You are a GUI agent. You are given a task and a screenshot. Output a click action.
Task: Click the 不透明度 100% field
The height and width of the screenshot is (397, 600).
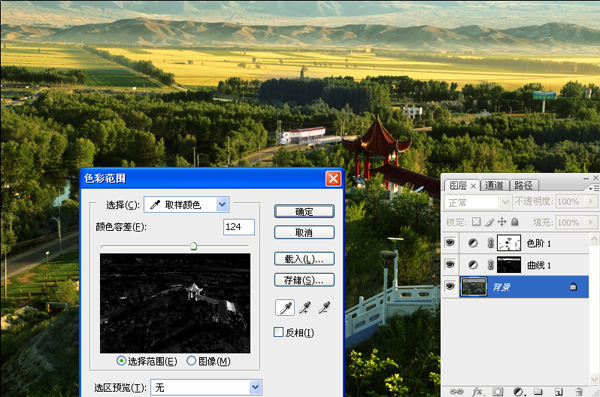click(571, 201)
